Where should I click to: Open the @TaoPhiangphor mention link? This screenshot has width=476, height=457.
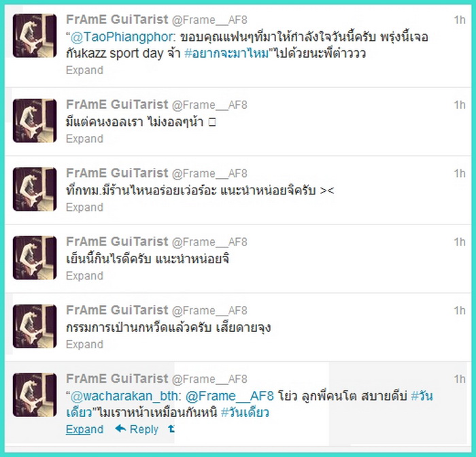(x=122, y=37)
